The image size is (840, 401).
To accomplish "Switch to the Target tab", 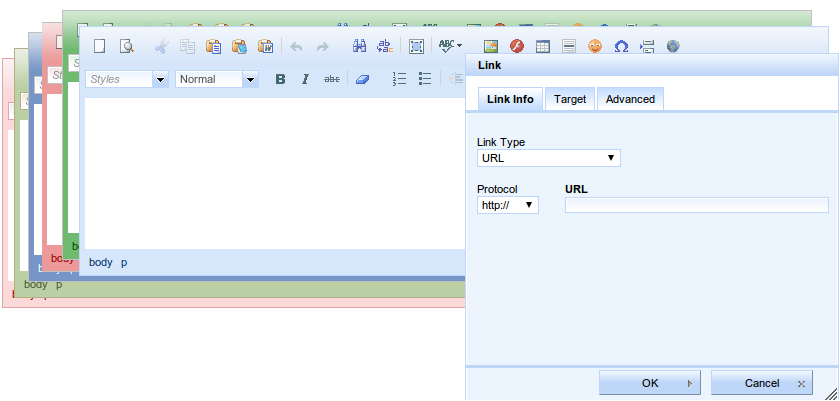I will 570,99.
